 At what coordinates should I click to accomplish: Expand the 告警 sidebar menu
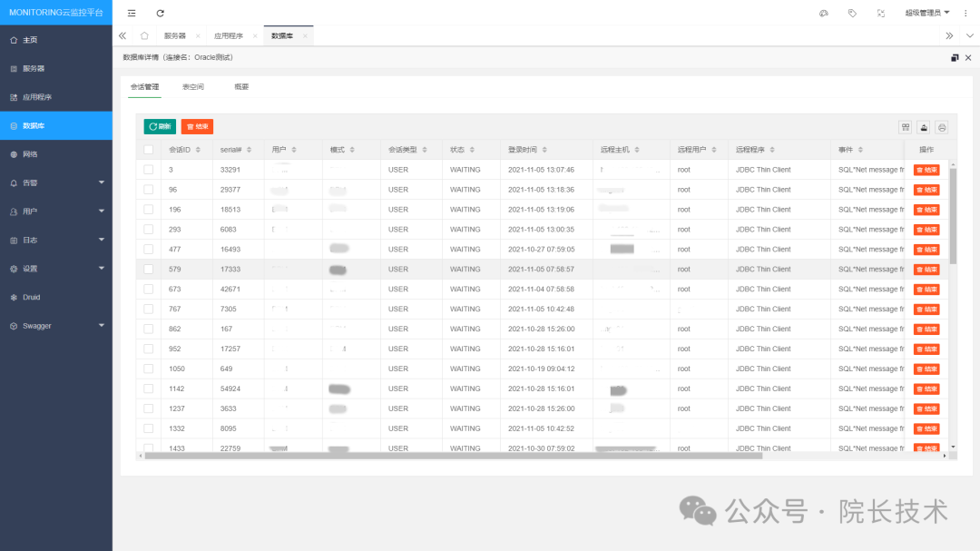click(56, 182)
